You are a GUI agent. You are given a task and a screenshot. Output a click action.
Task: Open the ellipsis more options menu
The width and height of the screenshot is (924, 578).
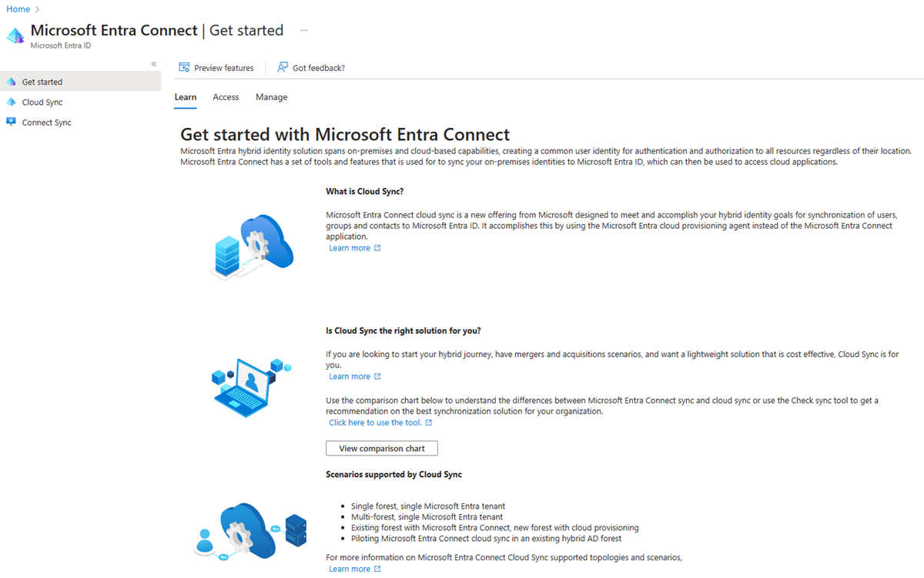pyautogui.click(x=304, y=31)
